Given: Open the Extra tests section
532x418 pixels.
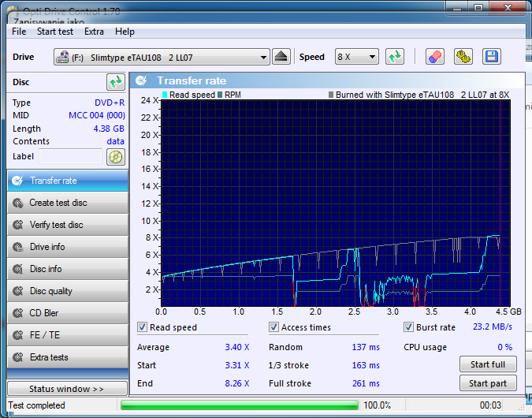Looking at the screenshot, I should (68, 357).
